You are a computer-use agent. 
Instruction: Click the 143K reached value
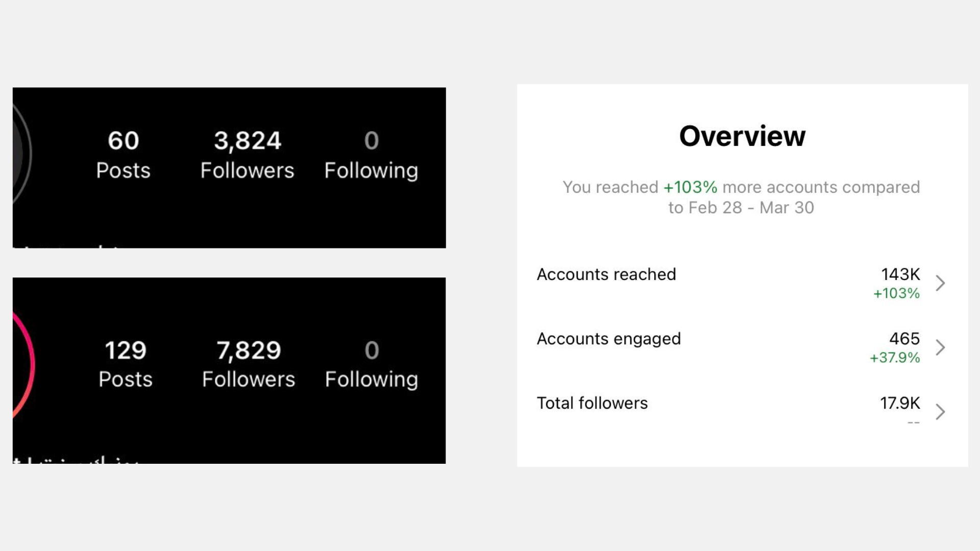point(900,274)
